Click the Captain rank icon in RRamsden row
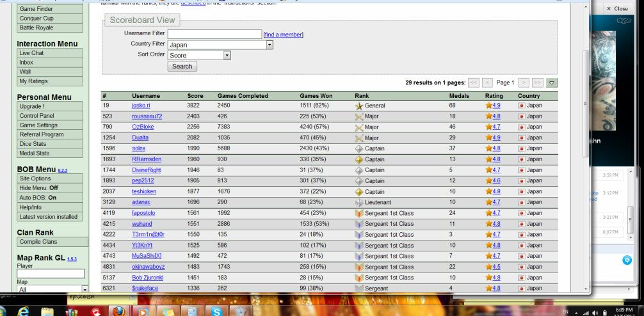The image size is (644, 316). tap(359, 159)
